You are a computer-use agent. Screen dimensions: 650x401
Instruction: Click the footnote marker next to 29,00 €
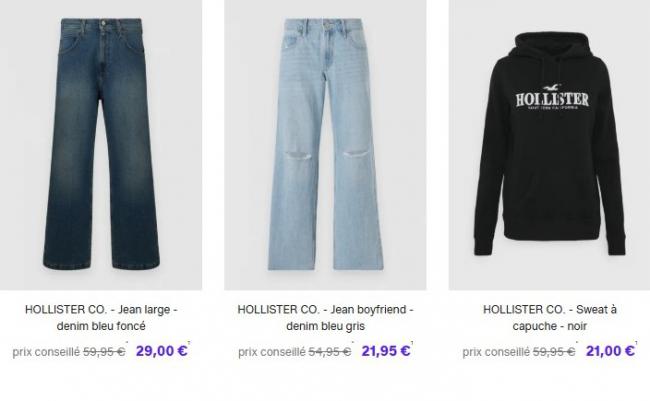click(189, 343)
